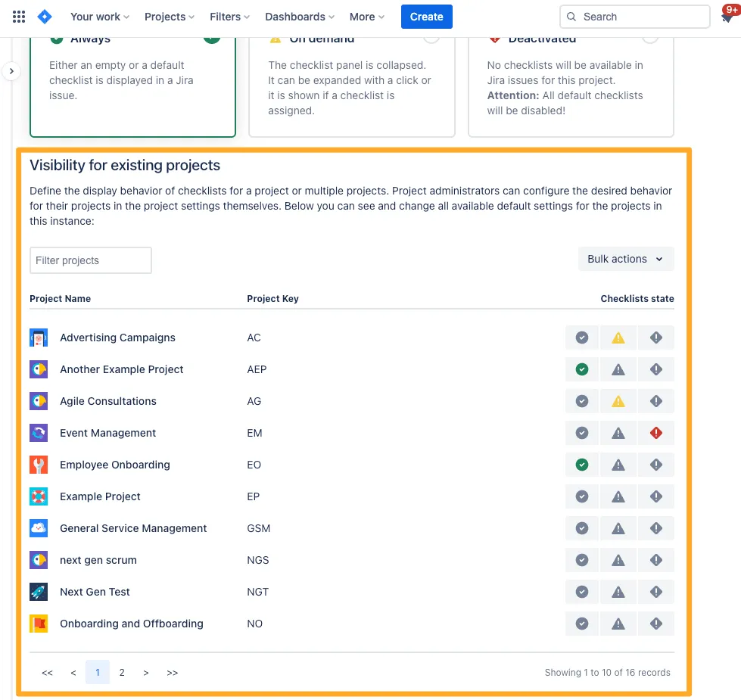Click Showing 1 to 10 of 16 records
The image size is (741, 700).
[x=607, y=672]
